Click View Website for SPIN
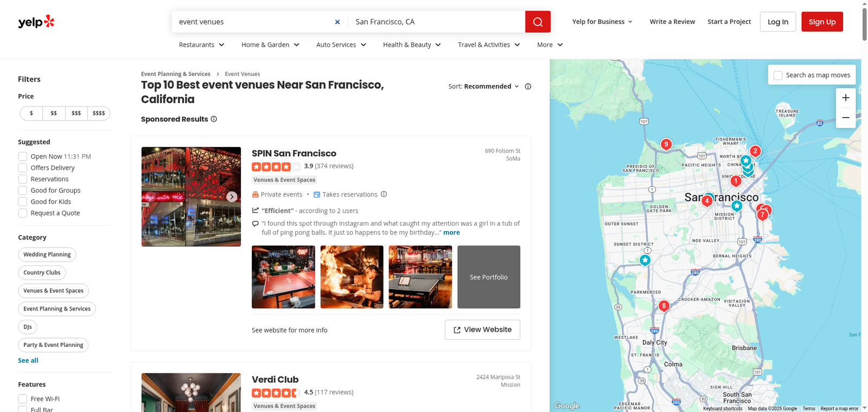The height and width of the screenshot is (412, 868). 482,329
